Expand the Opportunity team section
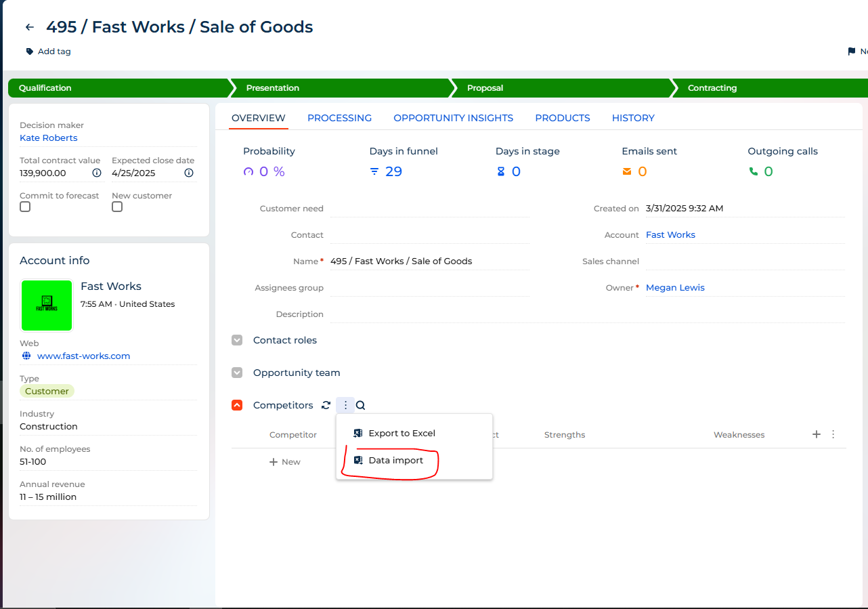This screenshot has width=868, height=609. (x=237, y=373)
